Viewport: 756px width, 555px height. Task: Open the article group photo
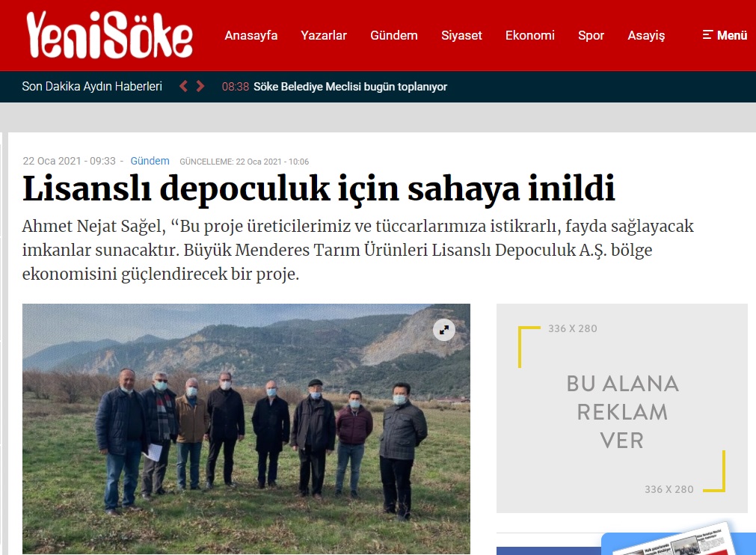(x=246, y=429)
